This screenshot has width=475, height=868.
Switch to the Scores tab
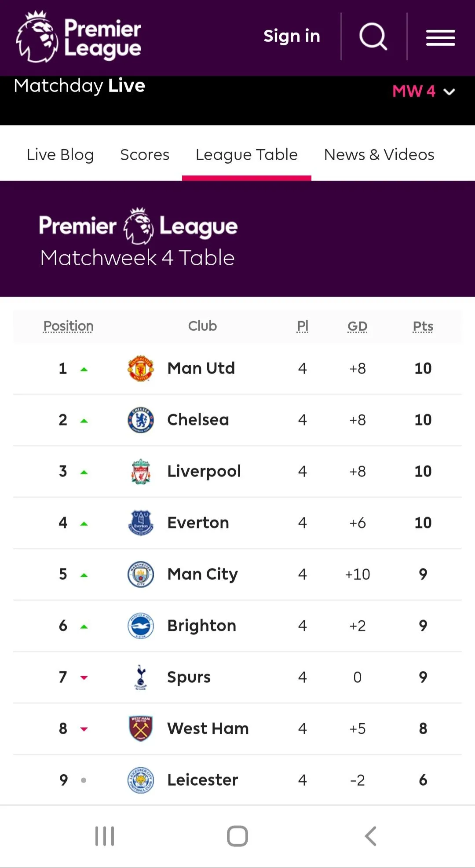[145, 155]
